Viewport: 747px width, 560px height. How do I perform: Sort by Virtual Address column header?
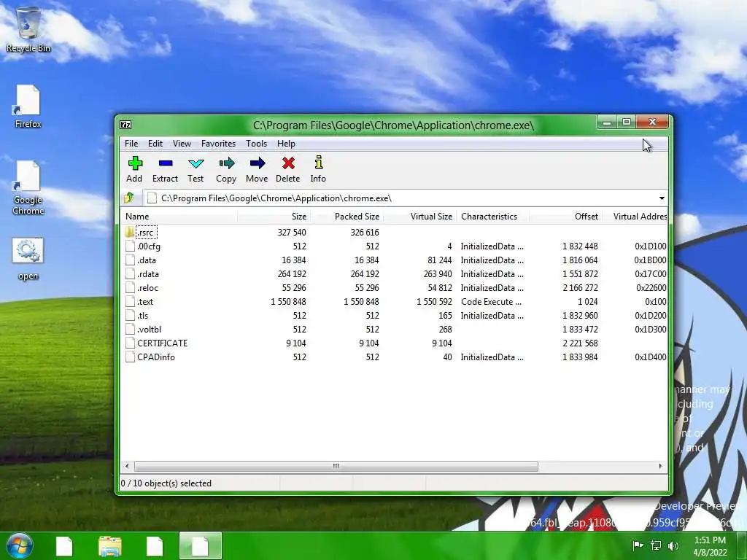[635, 216]
